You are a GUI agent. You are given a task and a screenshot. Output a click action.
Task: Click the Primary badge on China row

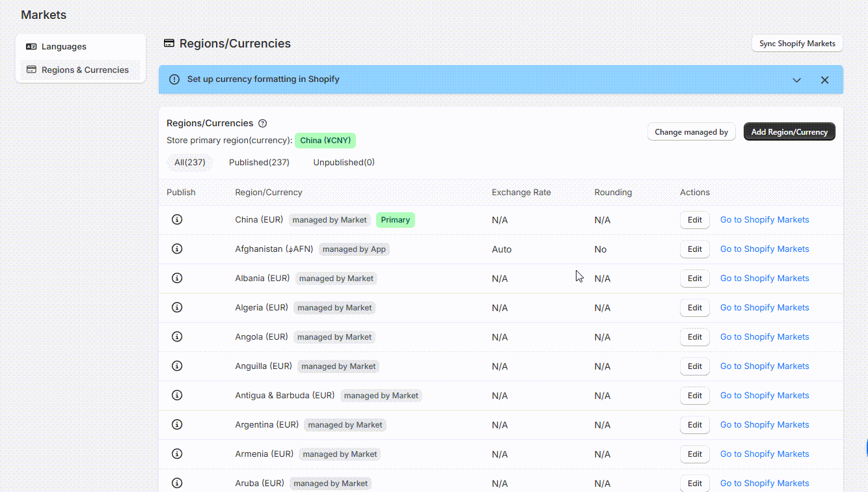coord(396,220)
